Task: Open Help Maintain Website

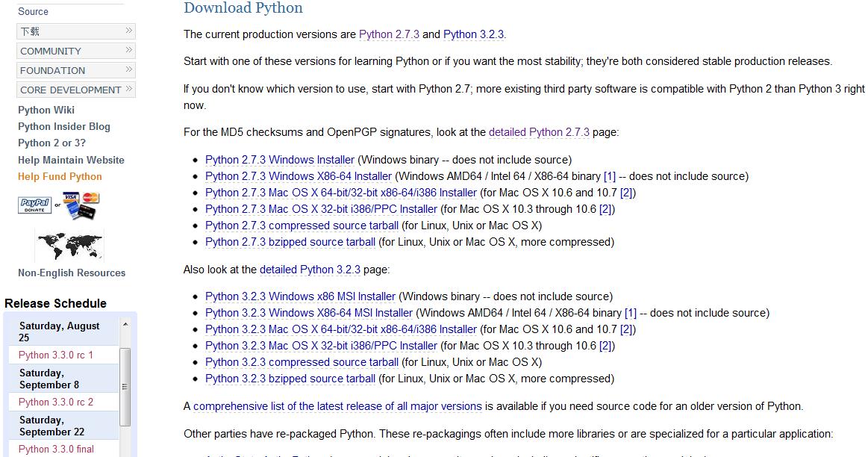Action: pos(71,160)
